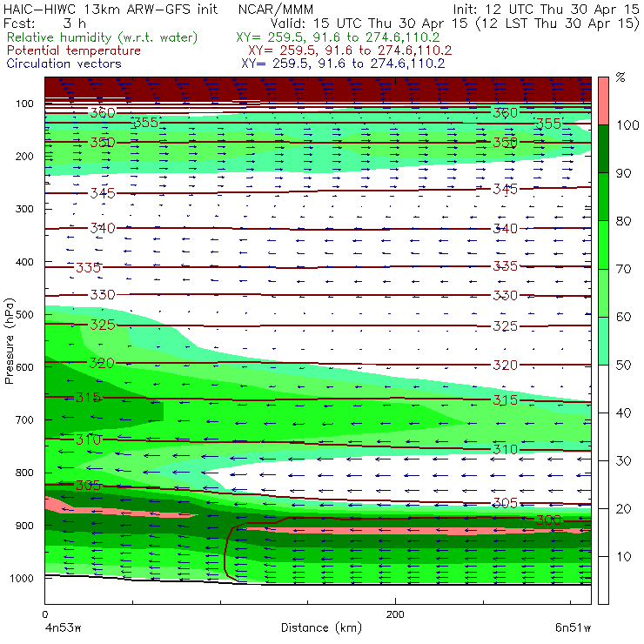Viewport: 644px width, 644px height.
Task: Click the '100' tick label on color bar
Action: coord(627,124)
